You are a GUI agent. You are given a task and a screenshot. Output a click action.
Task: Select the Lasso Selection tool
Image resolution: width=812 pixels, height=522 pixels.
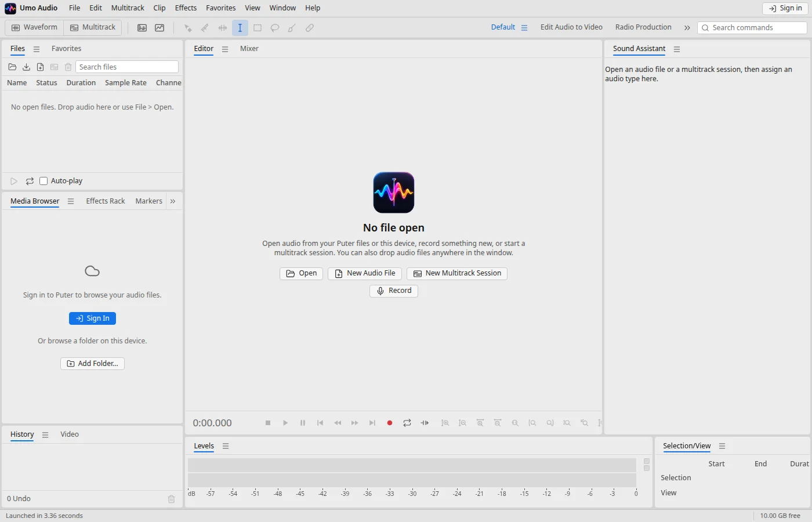(275, 28)
